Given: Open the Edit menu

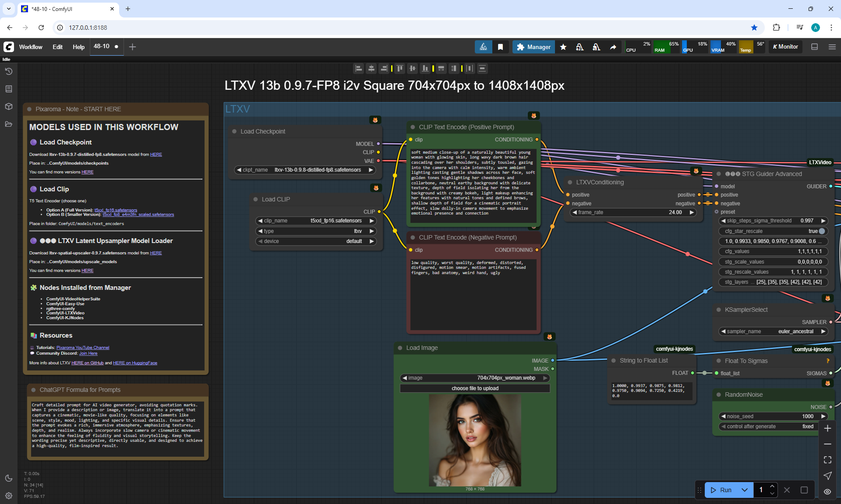Looking at the screenshot, I should point(57,47).
